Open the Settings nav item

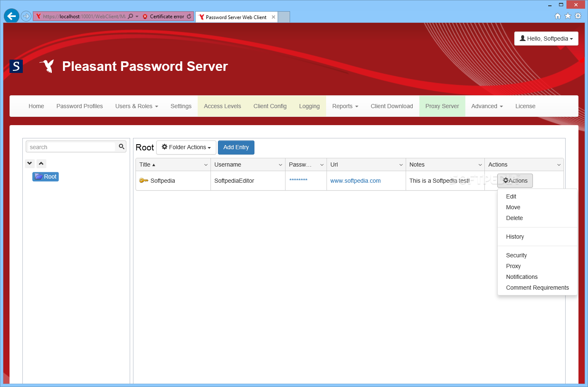click(x=181, y=106)
